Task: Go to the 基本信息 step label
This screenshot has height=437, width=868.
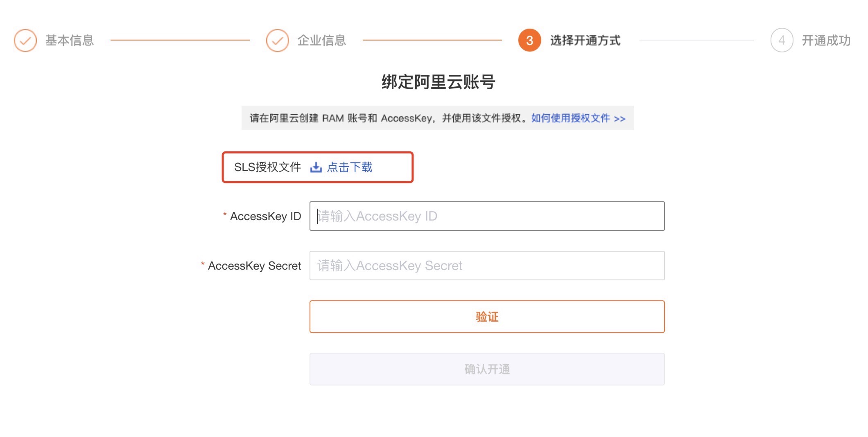Action: 70,41
